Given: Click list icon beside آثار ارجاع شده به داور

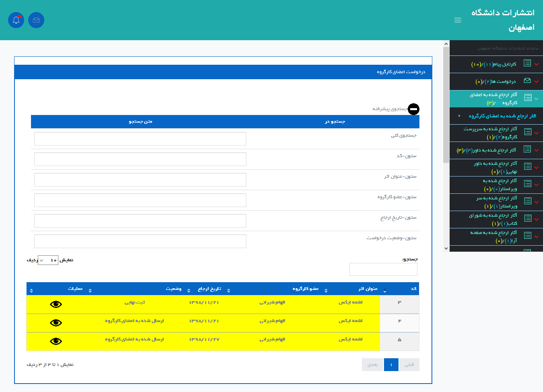Looking at the screenshot, I should pos(527,149).
